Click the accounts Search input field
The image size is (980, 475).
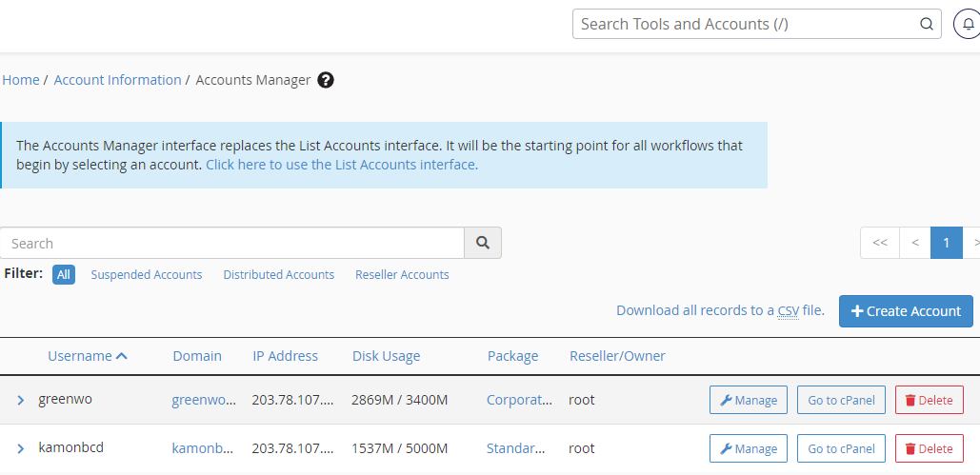[x=231, y=243]
